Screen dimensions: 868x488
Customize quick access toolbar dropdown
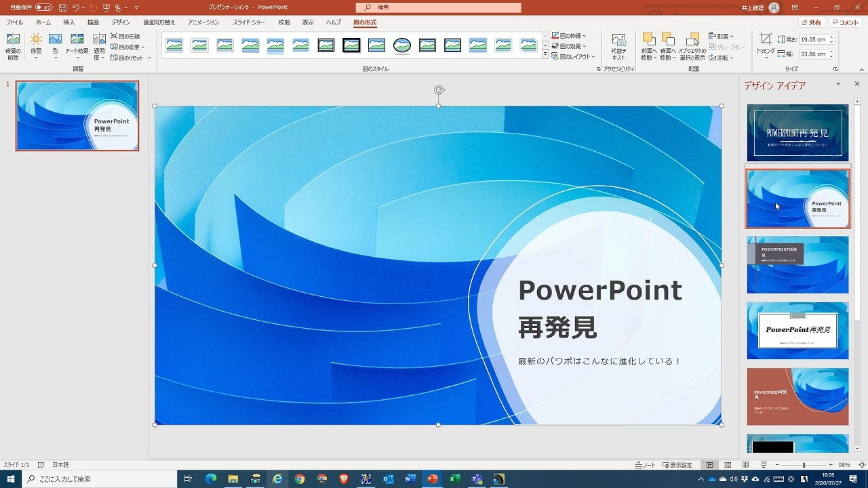click(136, 7)
